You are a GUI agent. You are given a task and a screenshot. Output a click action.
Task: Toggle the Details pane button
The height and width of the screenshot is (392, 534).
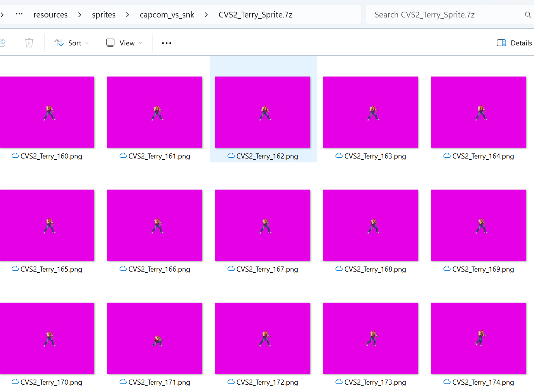(514, 43)
